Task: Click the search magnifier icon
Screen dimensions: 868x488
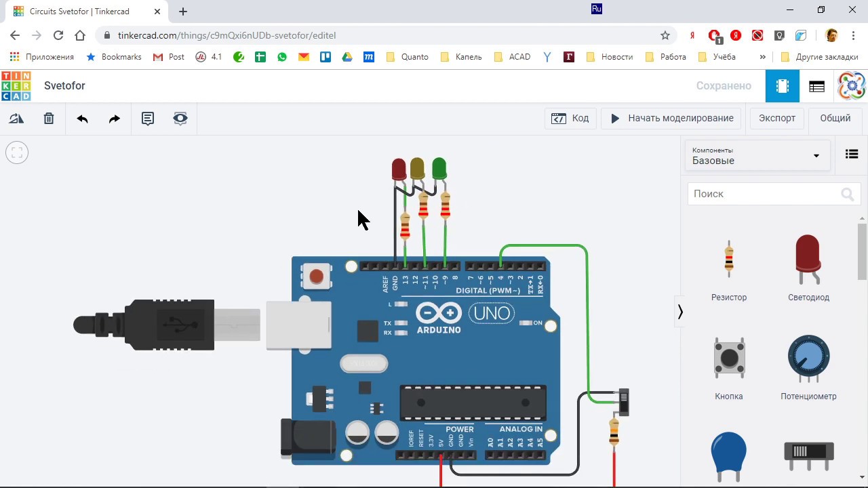Action: tap(847, 195)
